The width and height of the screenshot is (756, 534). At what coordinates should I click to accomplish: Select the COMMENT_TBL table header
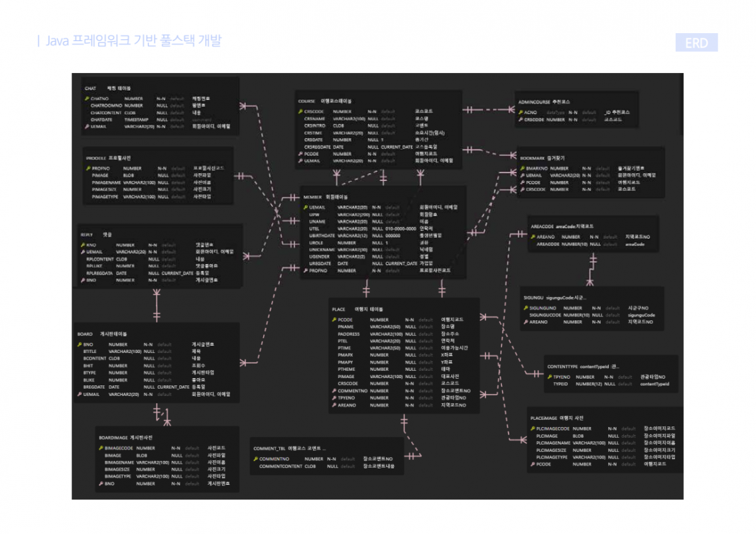tap(290, 448)
